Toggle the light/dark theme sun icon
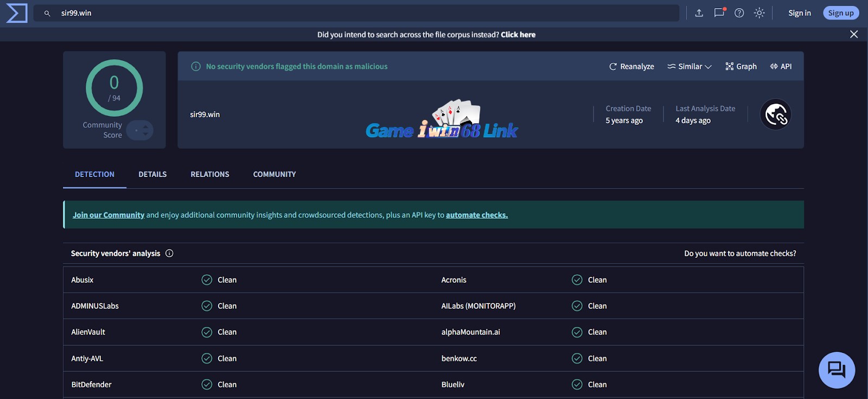Viewport: 868px width, 399px height. [759, 13]
